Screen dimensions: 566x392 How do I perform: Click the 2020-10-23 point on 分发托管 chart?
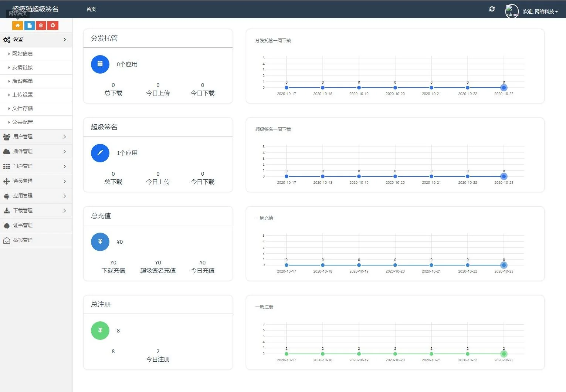coord(504,88)
